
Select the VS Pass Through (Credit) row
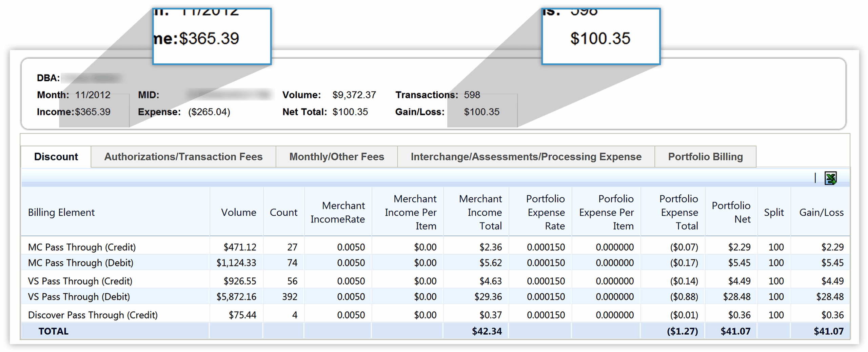point(80,281)
